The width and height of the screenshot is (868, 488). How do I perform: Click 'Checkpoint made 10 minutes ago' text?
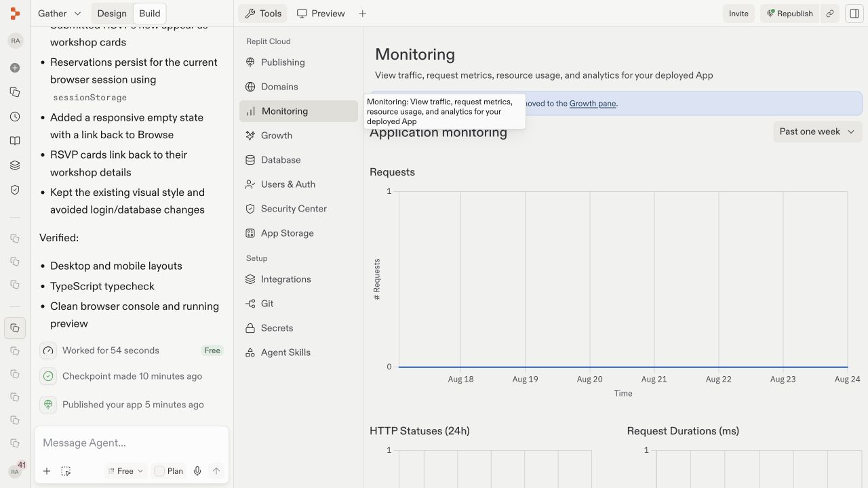(x=132, y=376)
